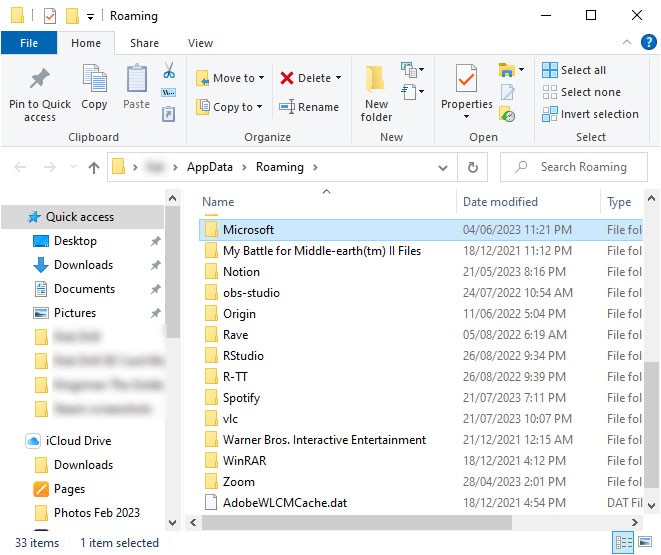Click the Edit file icon in Open group
The width and height of the screenshot is (661, 555).
(x=508, y=92)
